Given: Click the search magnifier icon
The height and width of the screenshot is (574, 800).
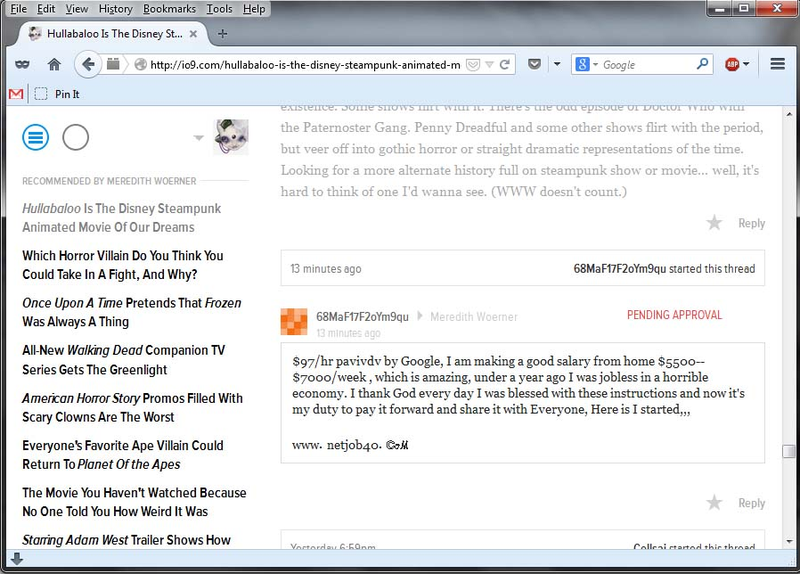Looking at the screenshot, I should coord(703,64).
